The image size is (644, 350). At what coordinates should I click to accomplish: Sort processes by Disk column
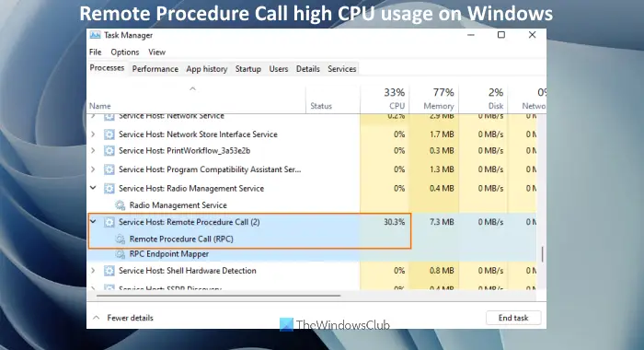tap(483, 99)
